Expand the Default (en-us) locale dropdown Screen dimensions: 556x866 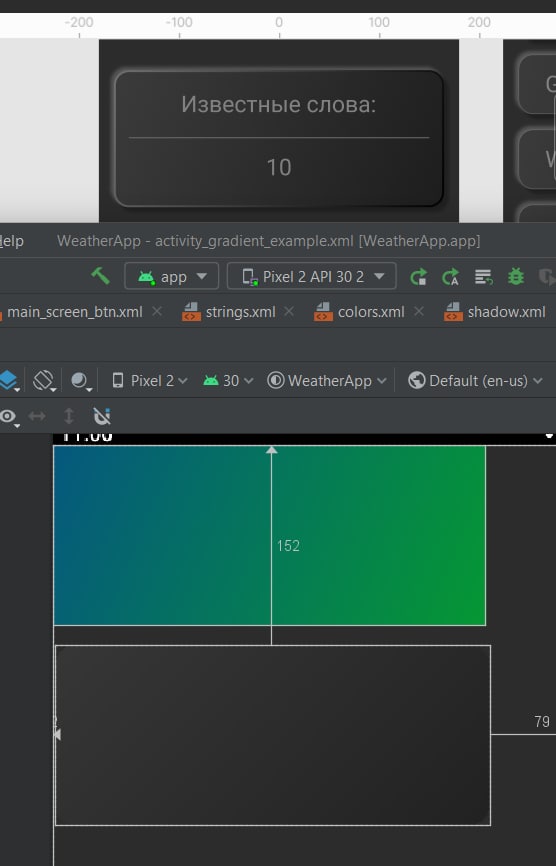click(x=475, y=381)
